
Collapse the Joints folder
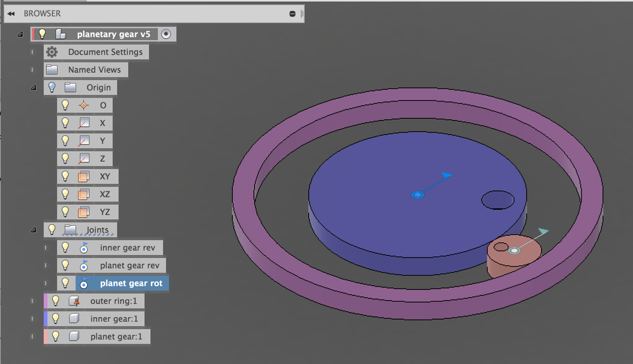(x=33, y=230)
